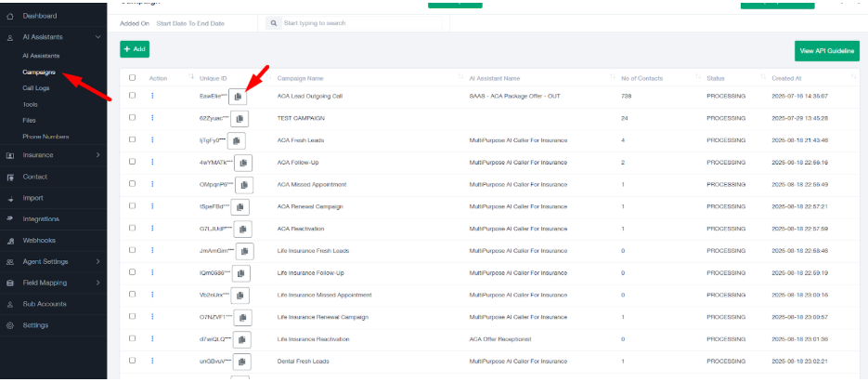868x382 pixels.
Task: Copy the TEST CAMPAIGN unique ID
Action: pyautogui.click(x=240, y=118)
